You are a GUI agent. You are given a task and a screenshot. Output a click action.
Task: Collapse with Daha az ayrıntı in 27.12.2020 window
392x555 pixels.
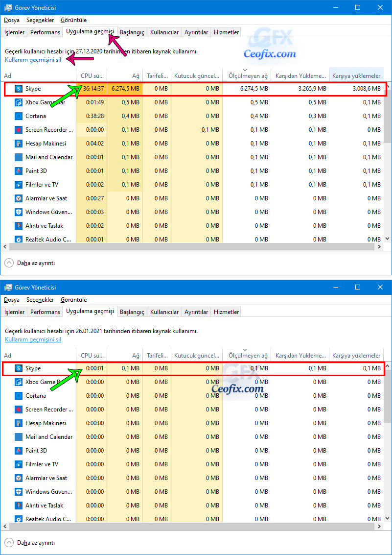(x=30, y=263)
